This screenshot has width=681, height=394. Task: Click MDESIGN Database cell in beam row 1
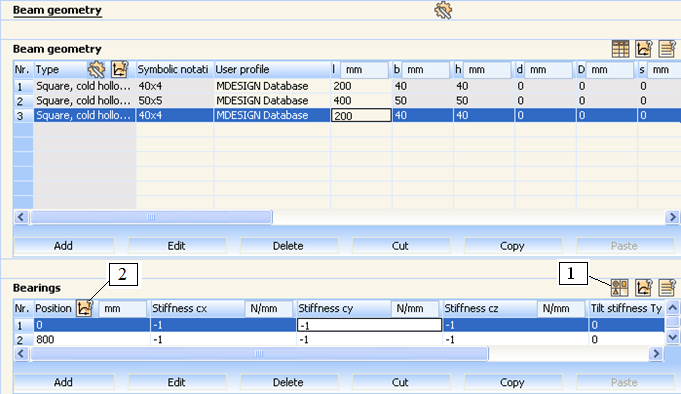pos(272,86)
